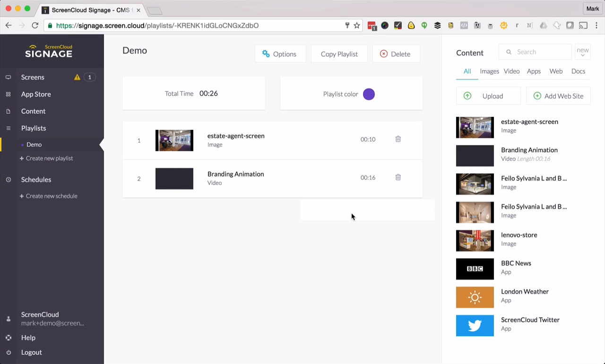Click the browser back arrow
Viewport: 605px width, 364px height.
(9, 26)
